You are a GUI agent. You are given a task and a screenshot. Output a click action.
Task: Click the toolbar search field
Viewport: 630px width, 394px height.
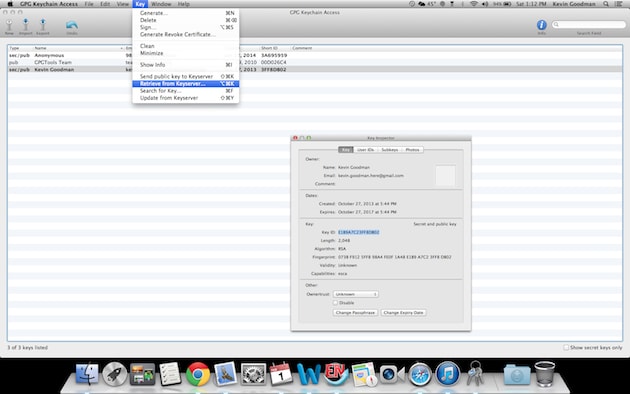[x=589, y=24]
